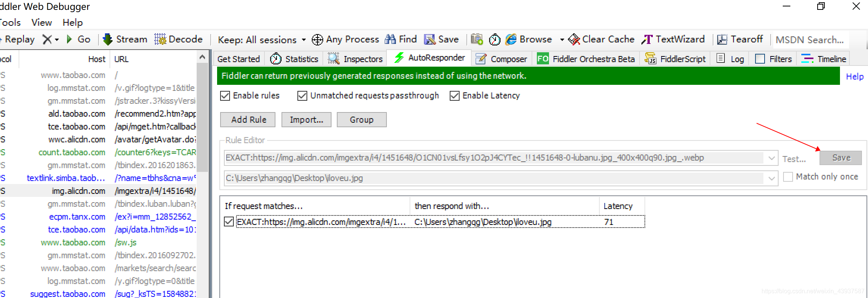Click the Go resume icon
The height and width of the screenshot is (298, 868).
coord(69,39)
